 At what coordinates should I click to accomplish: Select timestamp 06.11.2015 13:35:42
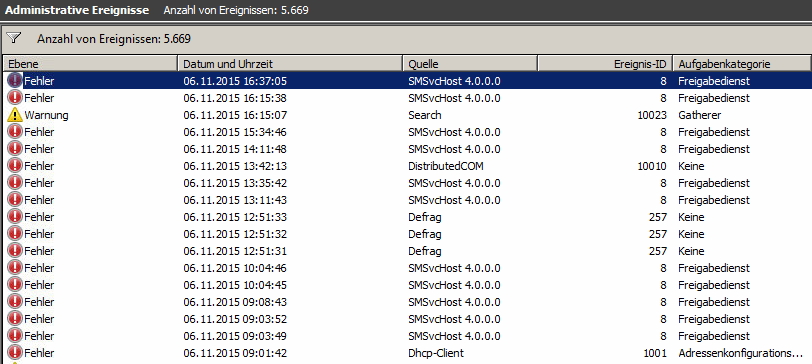coord(235,183)
